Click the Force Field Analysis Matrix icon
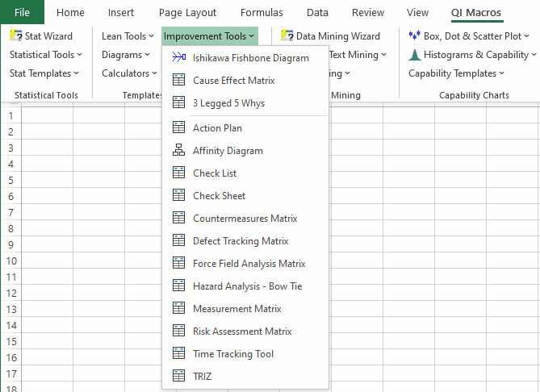The image size is (540, 392). coord(178,263)
